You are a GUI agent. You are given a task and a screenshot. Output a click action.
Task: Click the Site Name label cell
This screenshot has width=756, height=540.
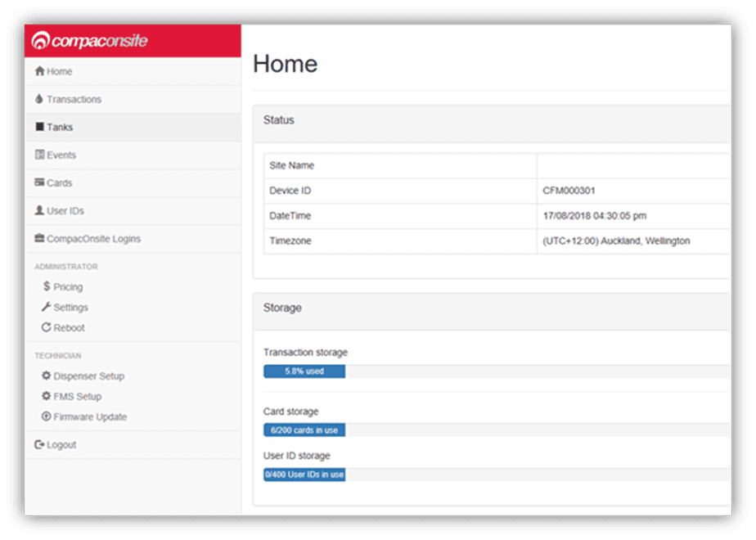coord(400,166)
